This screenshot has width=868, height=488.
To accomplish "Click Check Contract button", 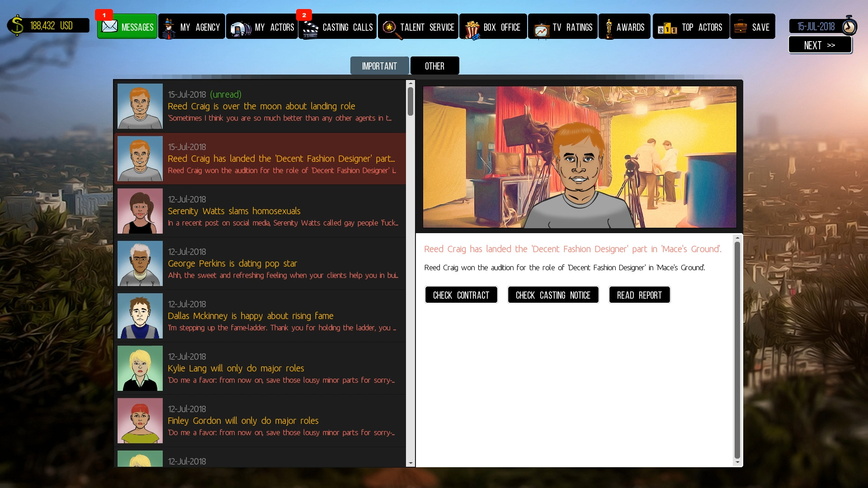I will pos(461,294).
